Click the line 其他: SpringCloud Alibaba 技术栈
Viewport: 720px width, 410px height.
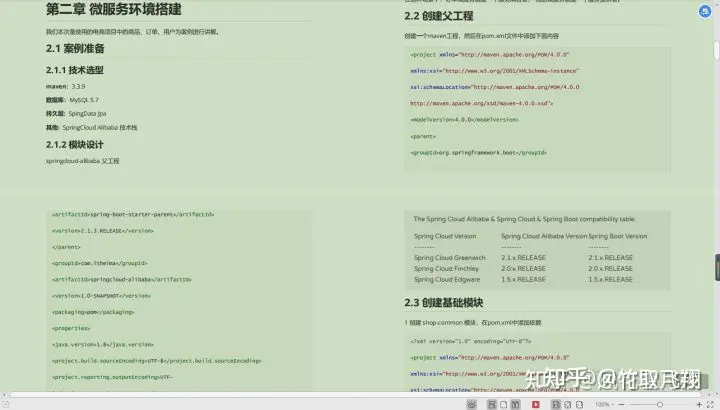tap(91, 127)
